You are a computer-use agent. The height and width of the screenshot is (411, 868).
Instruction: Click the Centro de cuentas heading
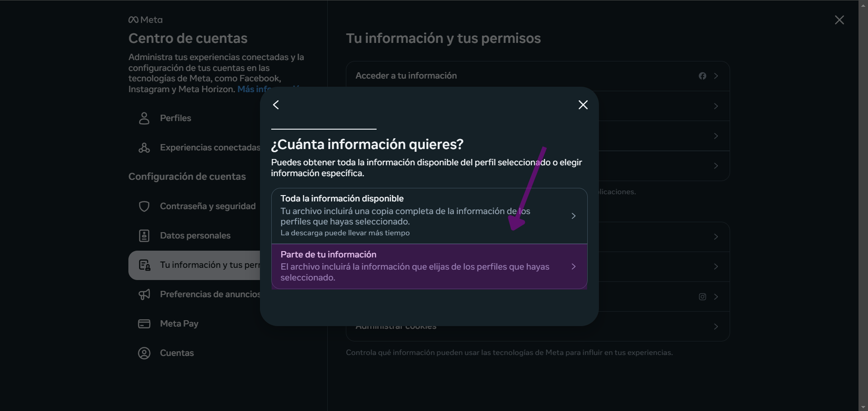point(188,38)
